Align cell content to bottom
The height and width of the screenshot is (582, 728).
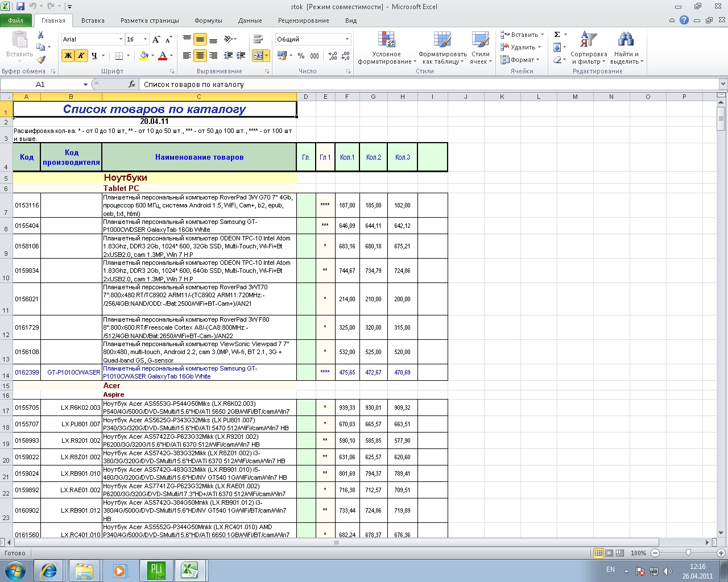point(213,39)
